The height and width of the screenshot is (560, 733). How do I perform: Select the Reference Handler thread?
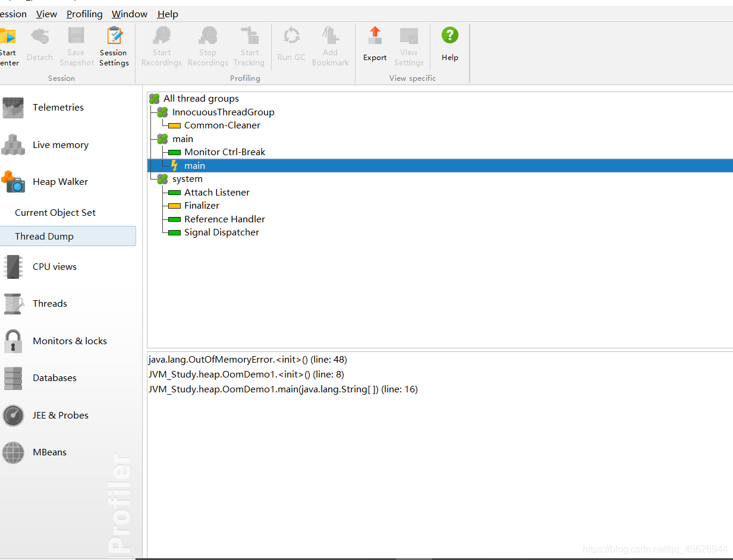pos(224,219)
